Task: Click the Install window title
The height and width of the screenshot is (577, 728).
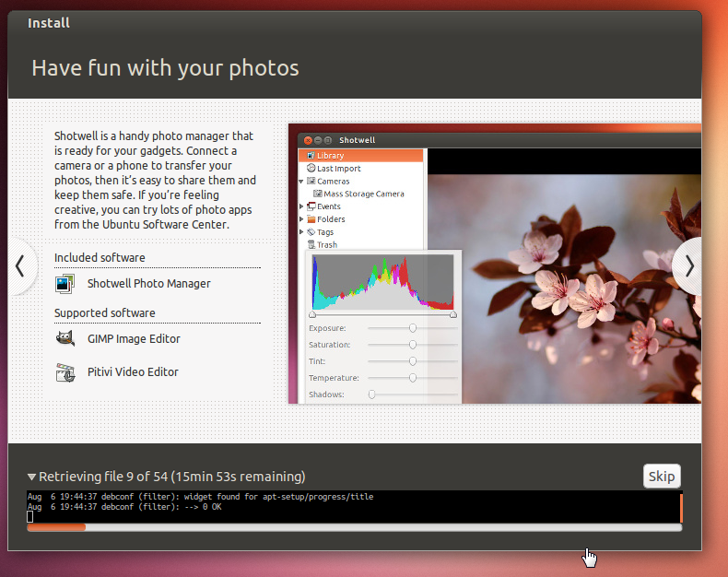Action: (49, 23)
